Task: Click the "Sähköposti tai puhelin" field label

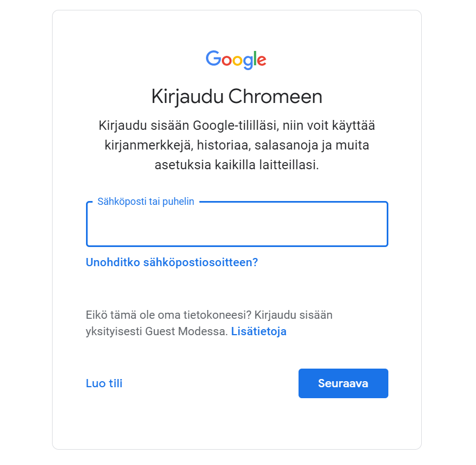Action: coord(146,202)
